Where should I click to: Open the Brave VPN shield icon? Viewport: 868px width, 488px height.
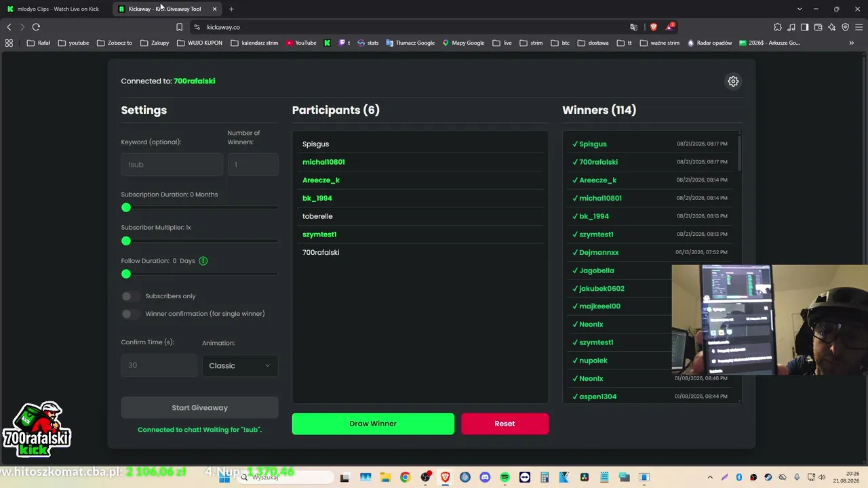click(845, 27)
